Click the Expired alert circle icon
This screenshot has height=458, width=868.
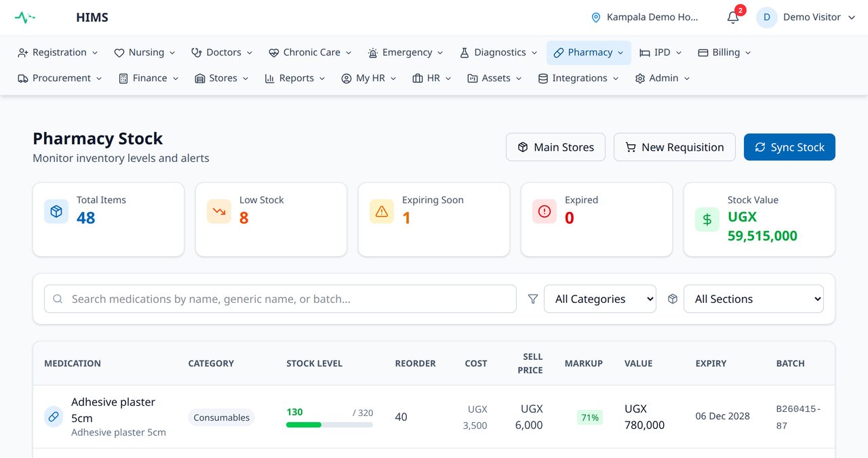point(545,211)
